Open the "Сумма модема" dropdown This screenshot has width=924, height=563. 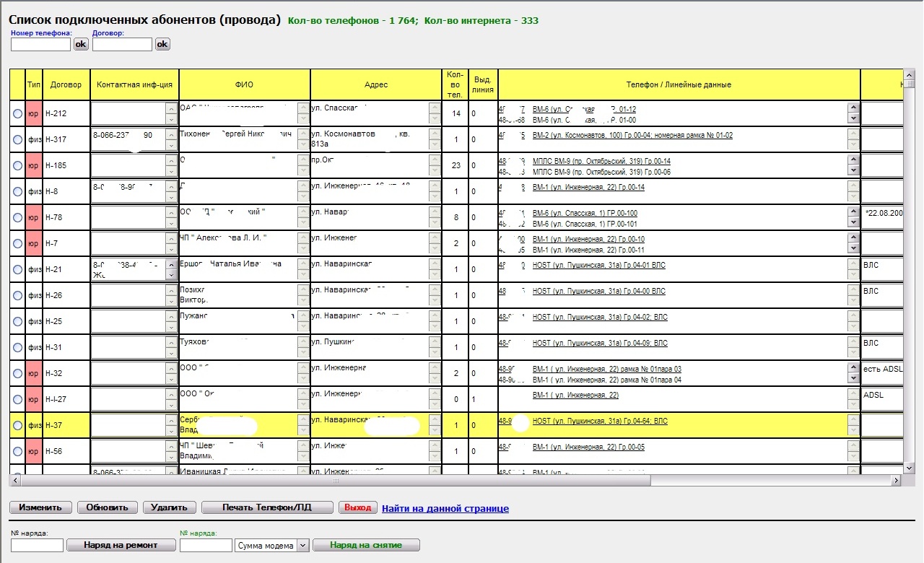(x=302, y=546)
